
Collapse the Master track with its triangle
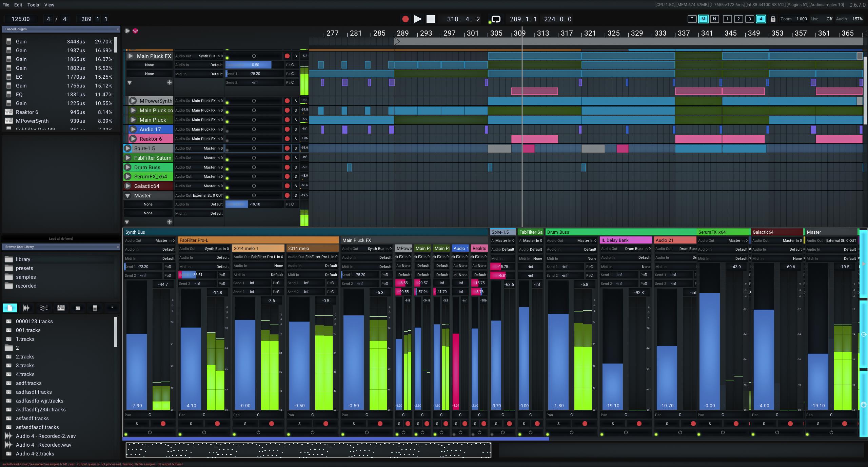point(128,196)
